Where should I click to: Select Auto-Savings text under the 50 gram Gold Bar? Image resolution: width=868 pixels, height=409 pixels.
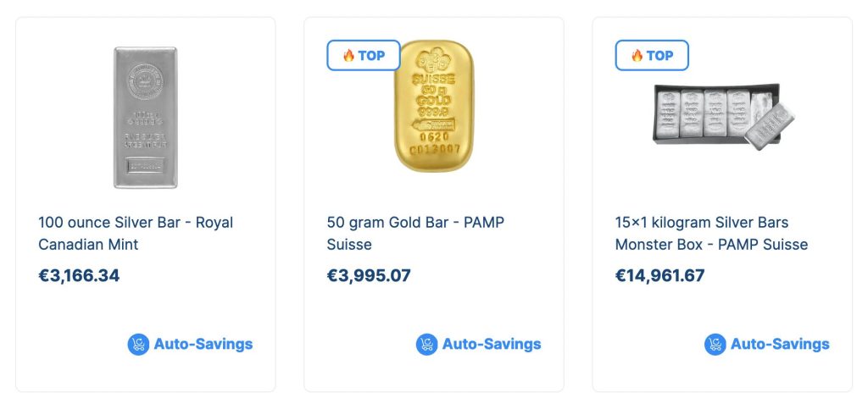[x=492, y=345]
